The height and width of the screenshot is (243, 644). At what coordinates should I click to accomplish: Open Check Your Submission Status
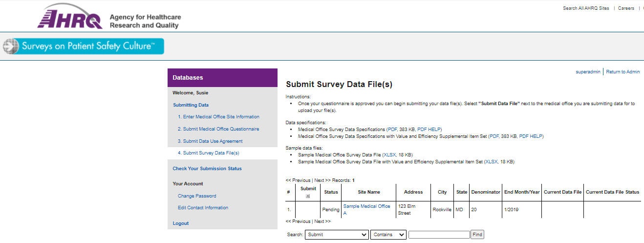point(207,169)
